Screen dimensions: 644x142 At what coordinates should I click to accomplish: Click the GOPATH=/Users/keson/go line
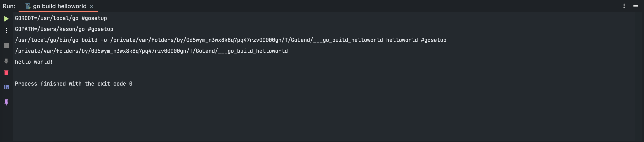pyautogui.click(x=64, y=29)
